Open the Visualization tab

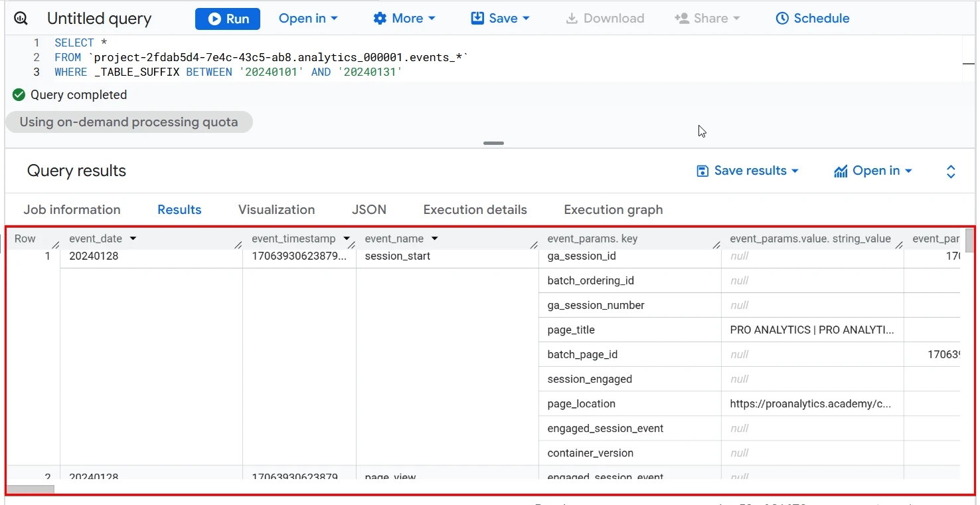pos(277,210)
